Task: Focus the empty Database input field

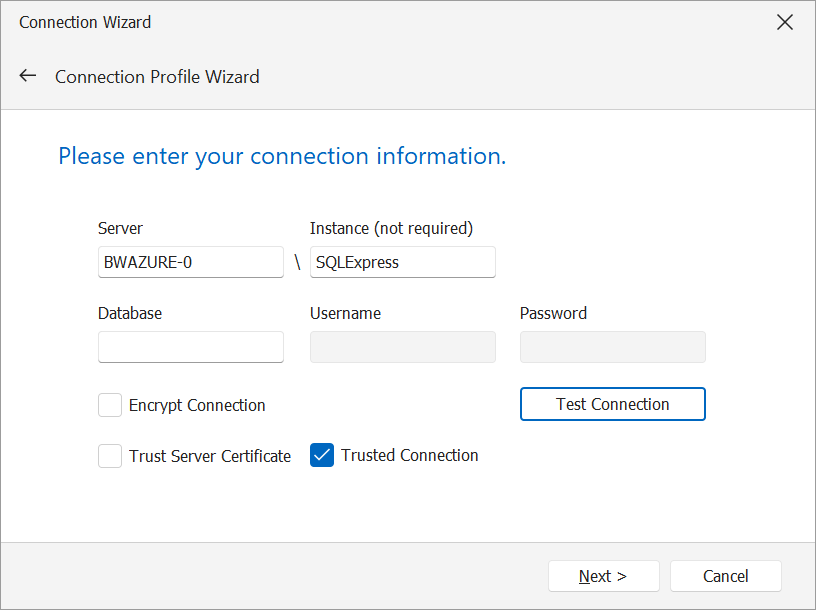Action: (190, 347)
